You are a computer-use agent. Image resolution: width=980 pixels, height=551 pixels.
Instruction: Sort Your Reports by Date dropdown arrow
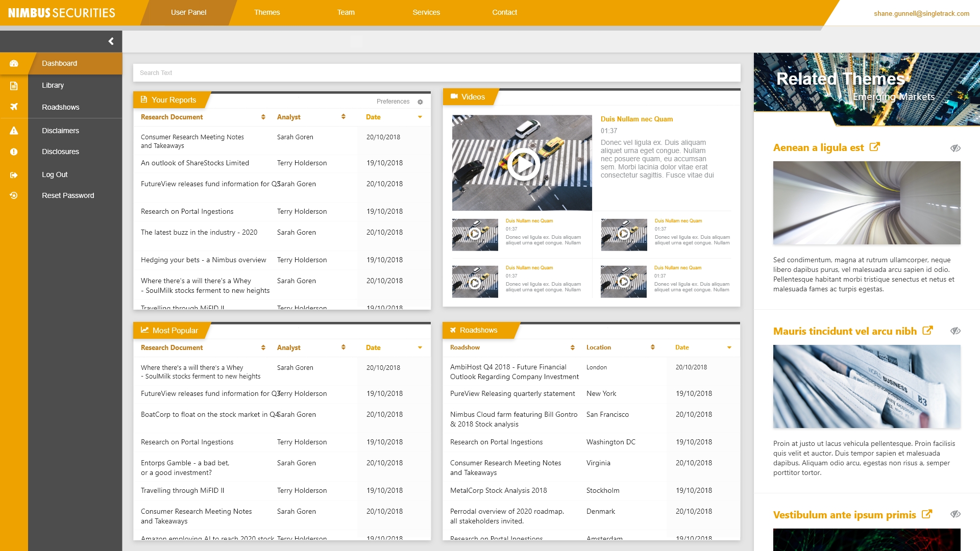(x=420, y=117)
